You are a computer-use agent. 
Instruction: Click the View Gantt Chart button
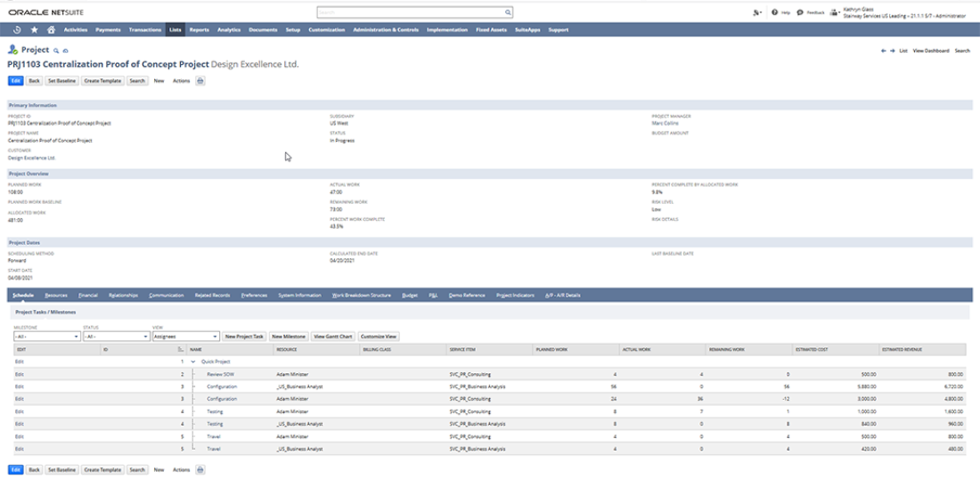click(x=332, y=337)
